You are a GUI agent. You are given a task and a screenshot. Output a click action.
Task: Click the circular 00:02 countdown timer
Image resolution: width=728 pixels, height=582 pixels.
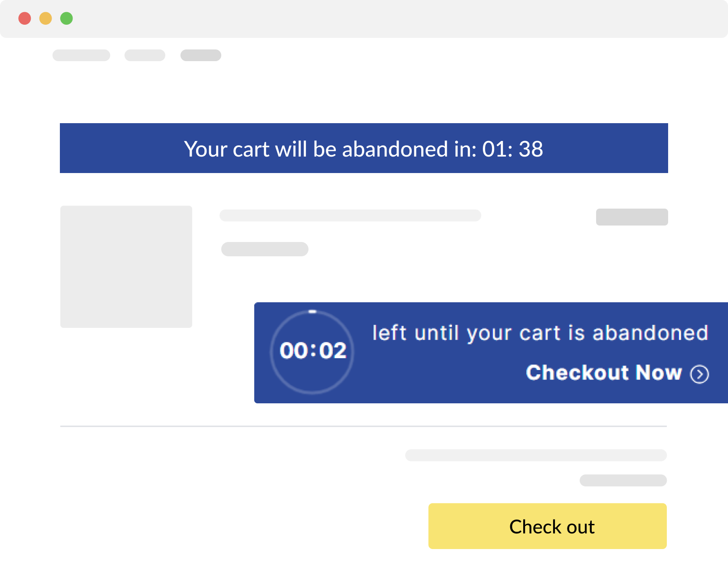point(312,351)
